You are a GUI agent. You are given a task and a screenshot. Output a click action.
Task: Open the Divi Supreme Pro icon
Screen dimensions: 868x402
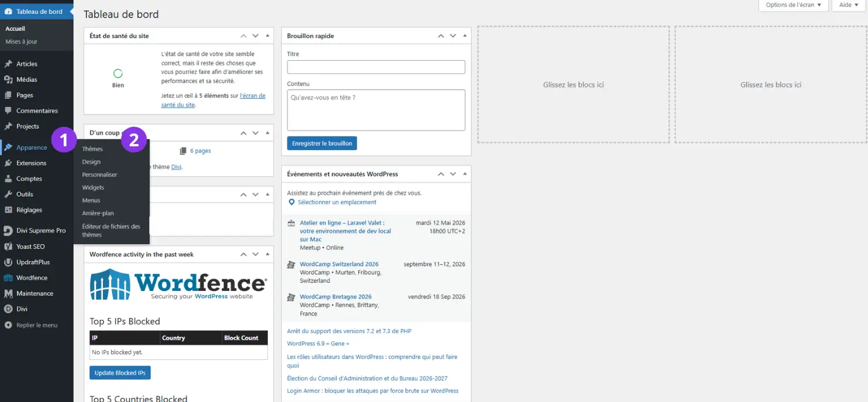(x=8, y=231)
